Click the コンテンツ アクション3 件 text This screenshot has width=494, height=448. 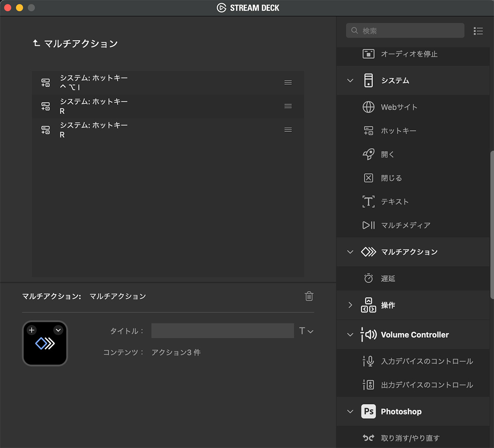coord(176,353)
